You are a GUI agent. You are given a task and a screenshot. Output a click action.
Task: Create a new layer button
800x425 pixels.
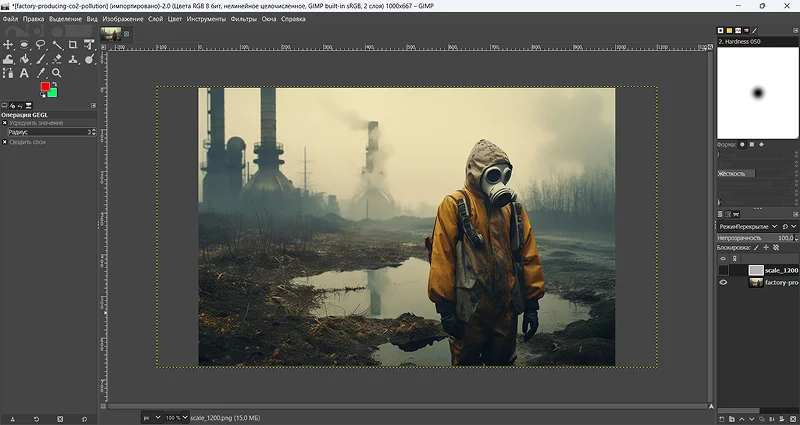coord(721,419)
